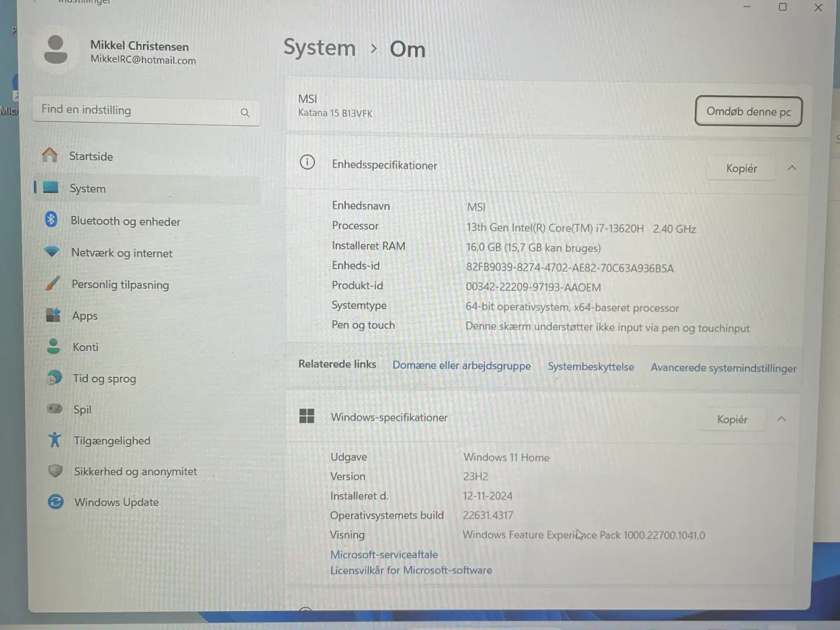Select Tid og sprog in sidebar
This screenshot has width=840, height=630.
(104, 378)
